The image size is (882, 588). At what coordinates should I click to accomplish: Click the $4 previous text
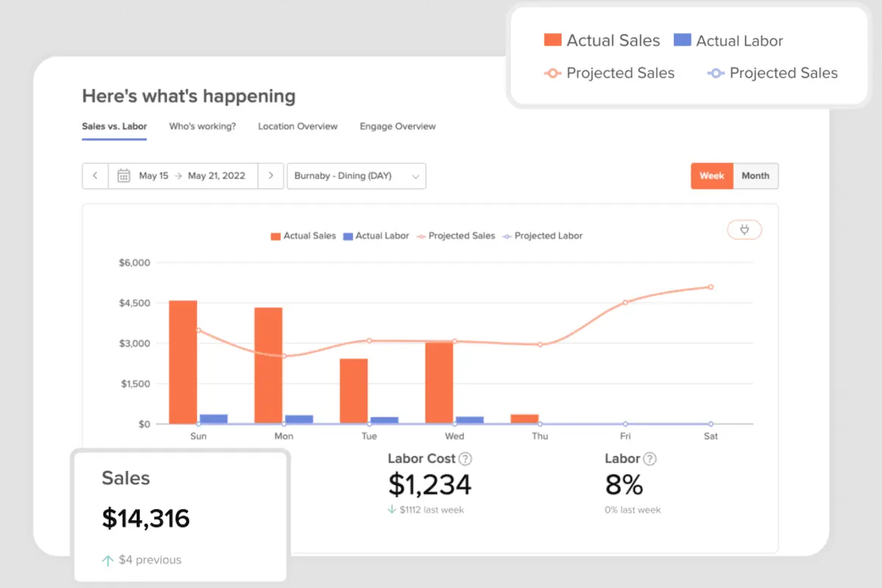[150, 560]
